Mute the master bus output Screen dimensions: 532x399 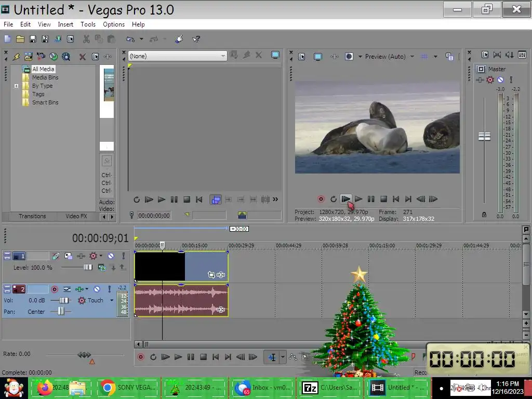(x=500, y=79)
